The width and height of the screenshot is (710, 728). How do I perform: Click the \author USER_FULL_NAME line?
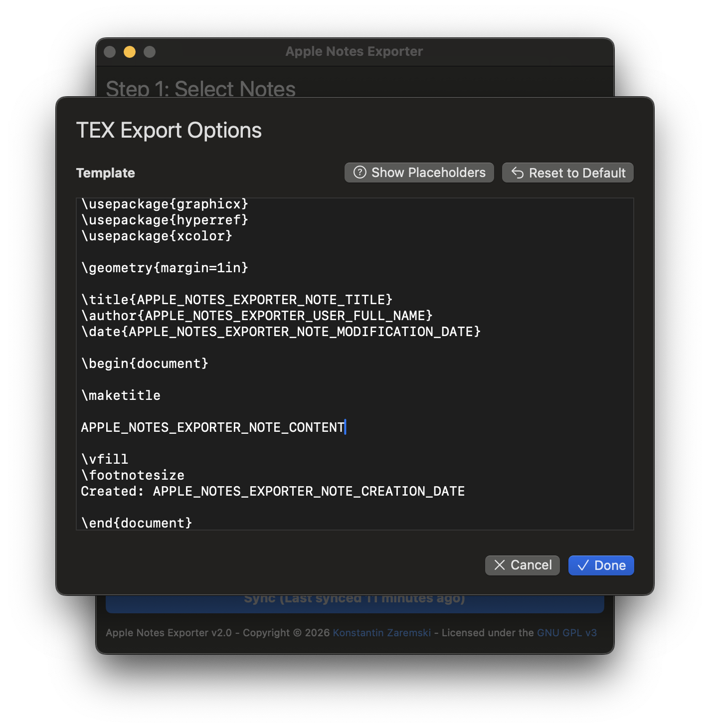coord(257,316)
